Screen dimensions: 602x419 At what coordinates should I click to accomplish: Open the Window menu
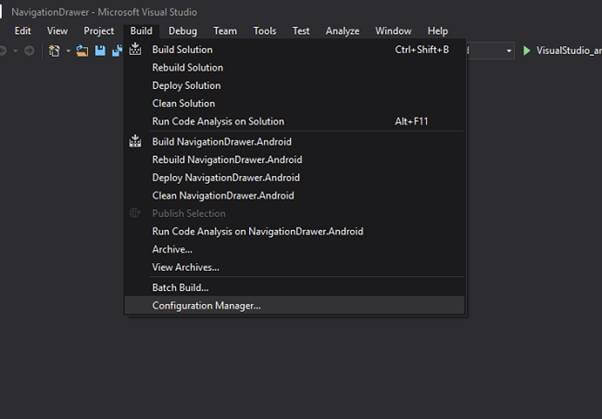(393, 31)
